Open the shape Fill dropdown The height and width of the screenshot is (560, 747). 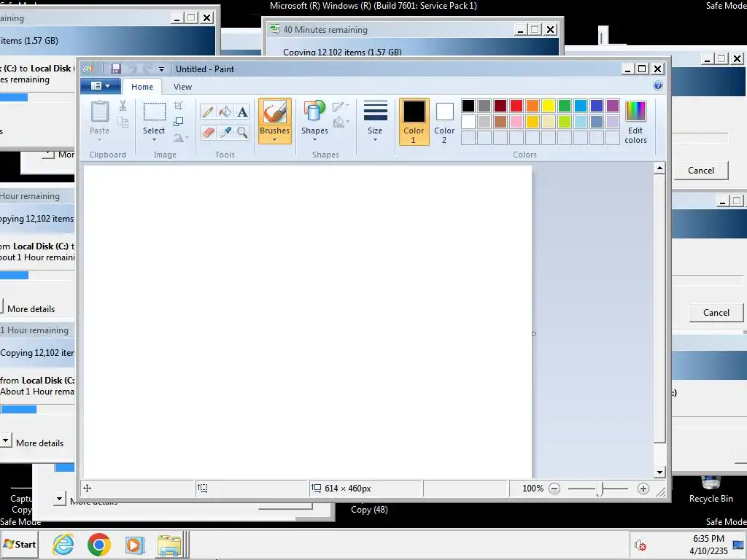341,122
